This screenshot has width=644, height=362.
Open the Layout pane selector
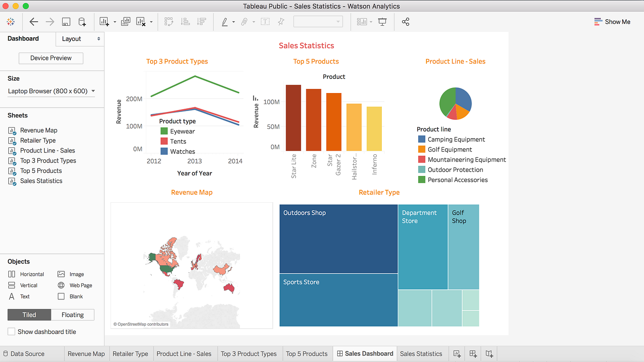80,39
